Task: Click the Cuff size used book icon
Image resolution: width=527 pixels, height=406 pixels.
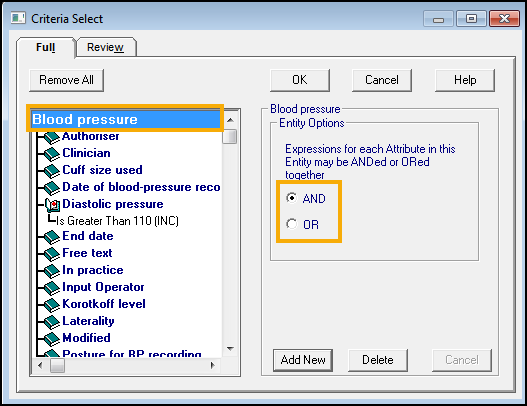Action: point(52,171)
